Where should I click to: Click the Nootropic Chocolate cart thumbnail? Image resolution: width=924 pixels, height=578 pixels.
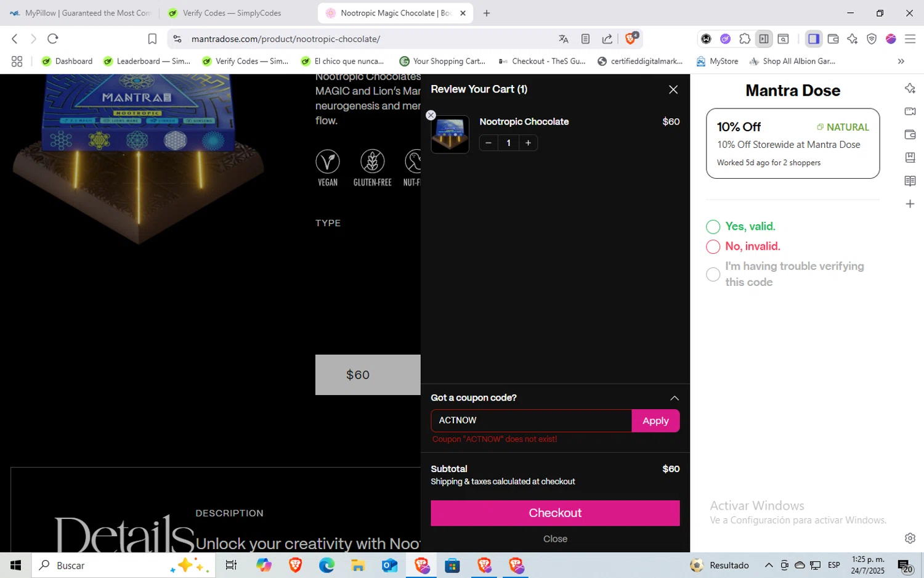tap(450, 134)
